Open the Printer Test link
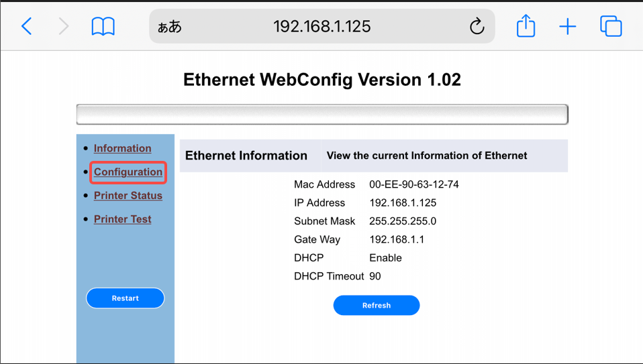 coord(123,219)
